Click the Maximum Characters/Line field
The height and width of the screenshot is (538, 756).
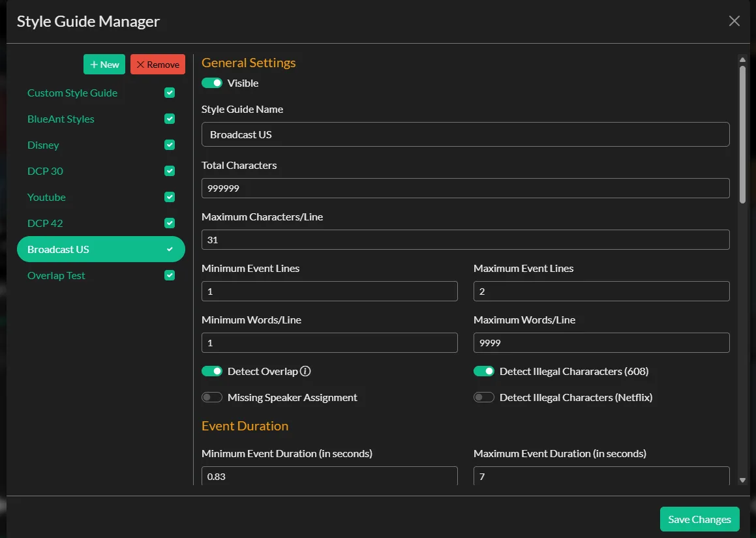pyautogui.click(x=465, y=239)
